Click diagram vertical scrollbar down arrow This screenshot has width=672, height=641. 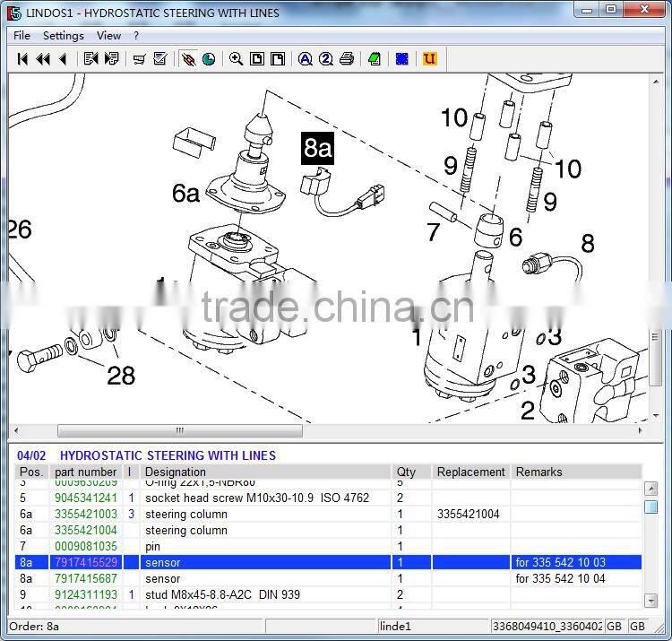coord(656,415)
